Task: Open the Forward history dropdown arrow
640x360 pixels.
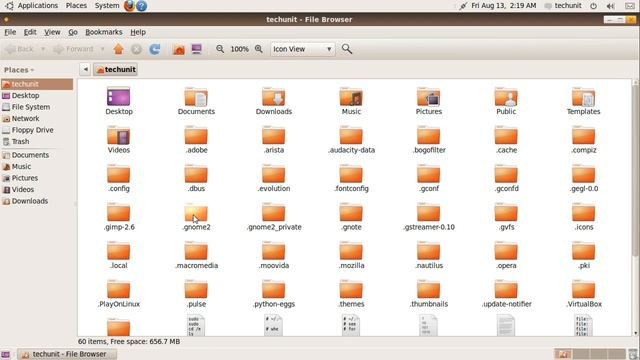Action: (x=102, y=49)
